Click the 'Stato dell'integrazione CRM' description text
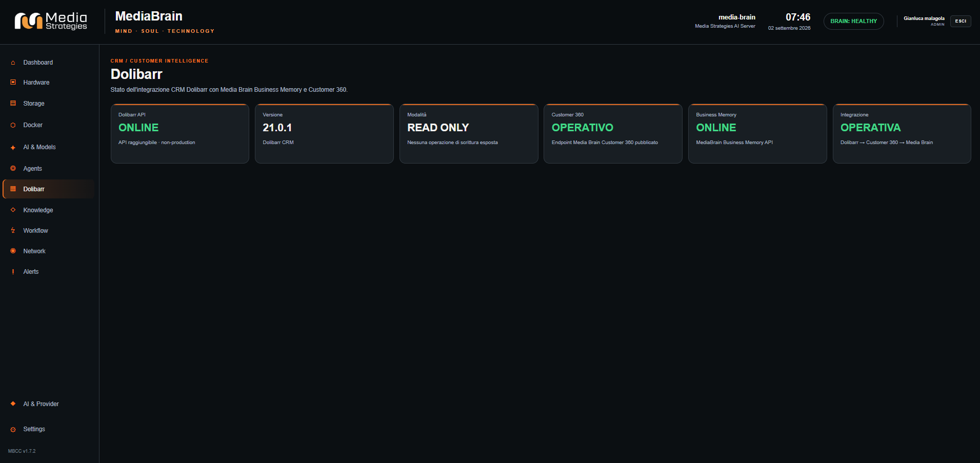Image resolution: width=980 pixels, height=463 pixels. coord(229,90)
